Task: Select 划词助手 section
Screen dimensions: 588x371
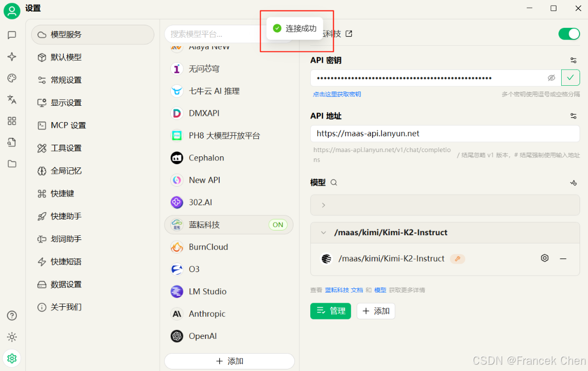Action: click(93, 239)
